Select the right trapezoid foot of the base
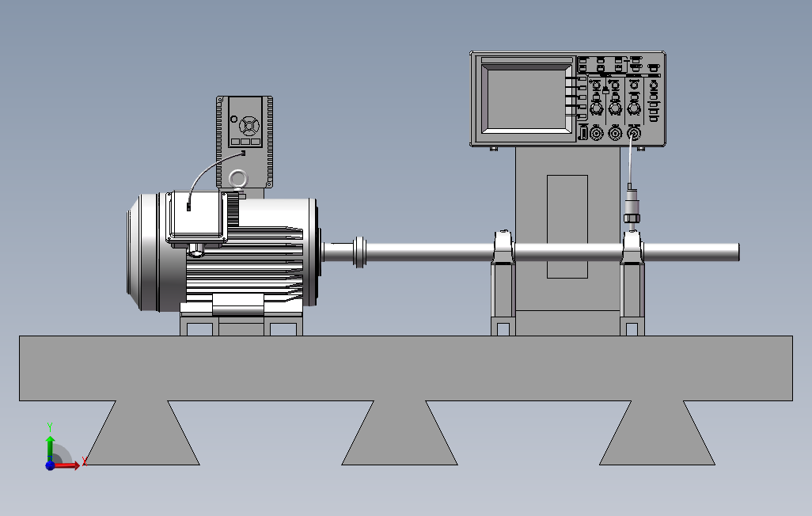Image resolution: width=812 pixels, height=516 pixels. 657,433
